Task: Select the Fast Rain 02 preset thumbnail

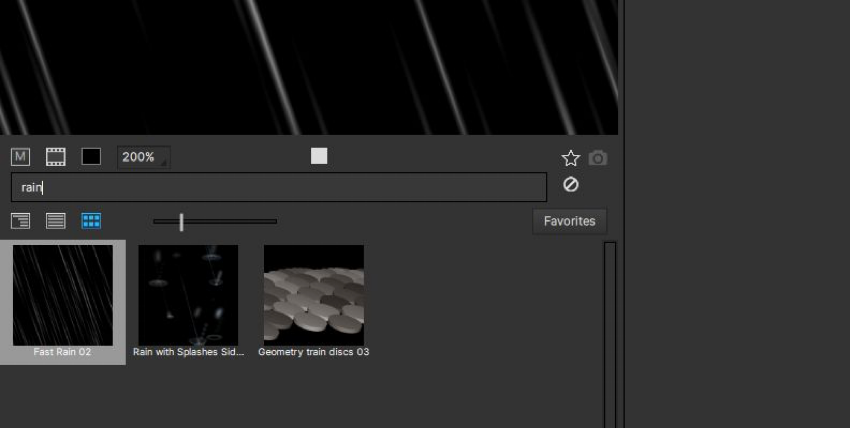Action: click(63, 295)
